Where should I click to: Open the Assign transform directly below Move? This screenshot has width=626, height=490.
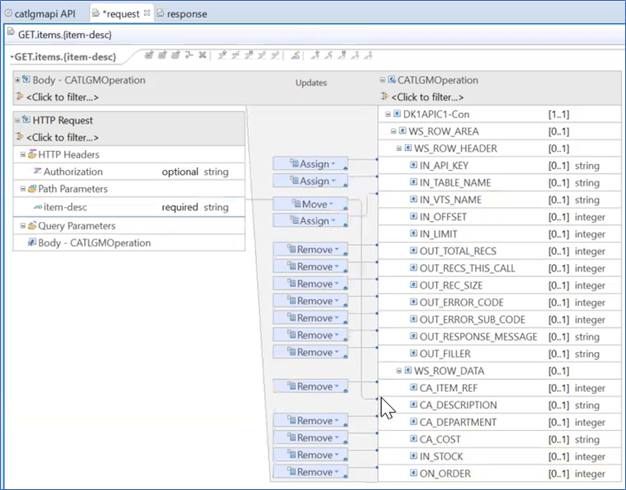310,221
